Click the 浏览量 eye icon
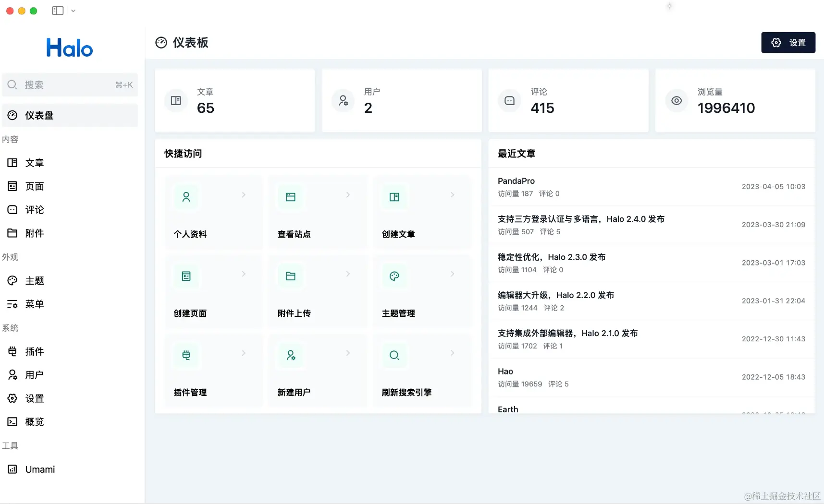The width and height of the screenshot is (824, 504). (x=676, y=101)
